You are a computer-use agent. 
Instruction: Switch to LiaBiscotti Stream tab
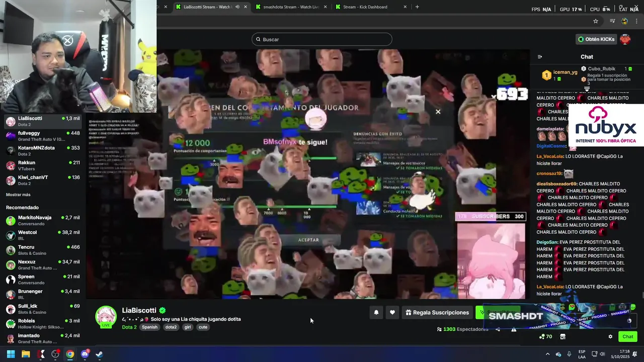tap(211, 7)
